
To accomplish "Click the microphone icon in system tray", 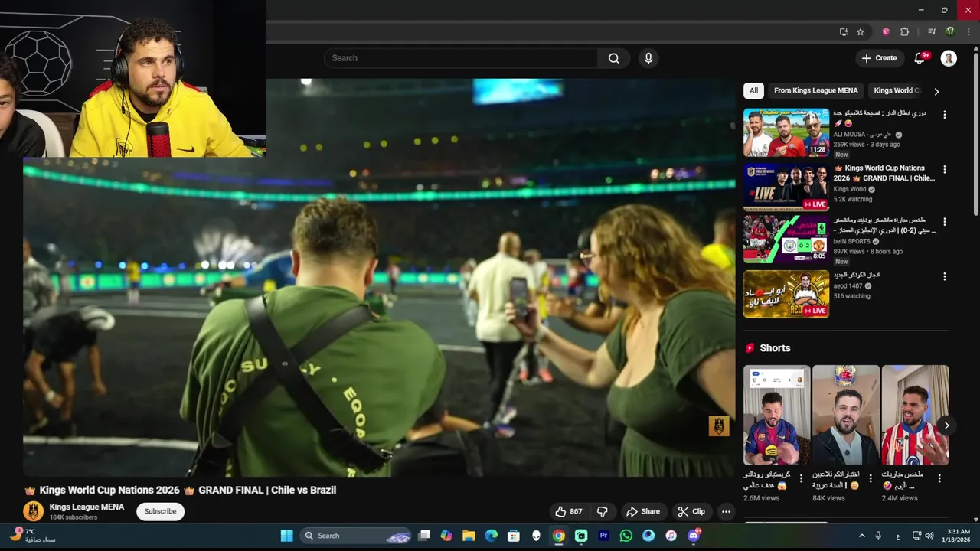I will pyautogui.click(x=878, y=536).
